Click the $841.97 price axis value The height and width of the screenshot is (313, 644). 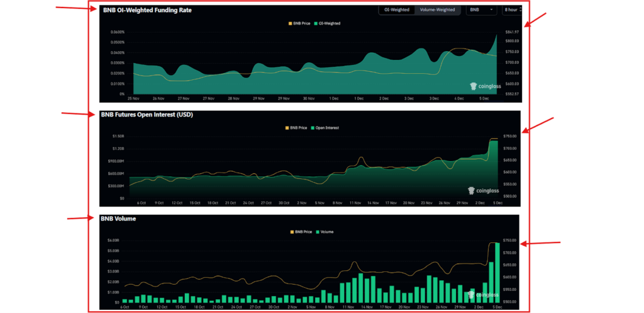point(512,32)
